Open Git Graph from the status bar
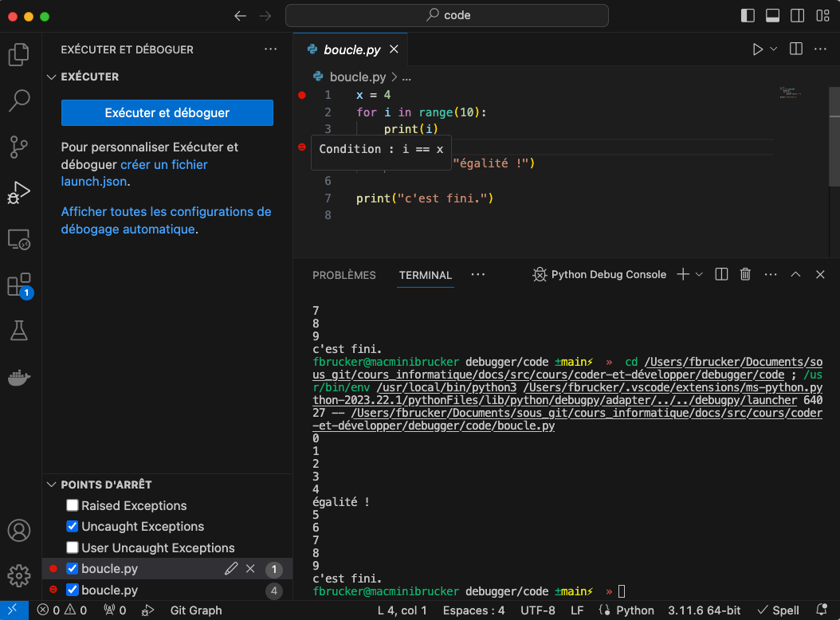Screen dimensions: 840x620 (x=195, y=610)
